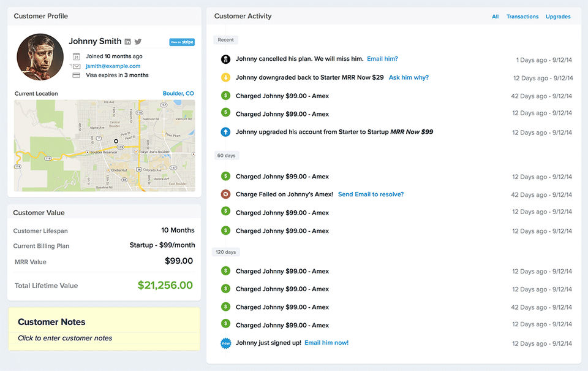This screenshot has width=588, height=371.
Task: Click 'Email him?' on cancellation entry
Action: (x=382, y=59)
